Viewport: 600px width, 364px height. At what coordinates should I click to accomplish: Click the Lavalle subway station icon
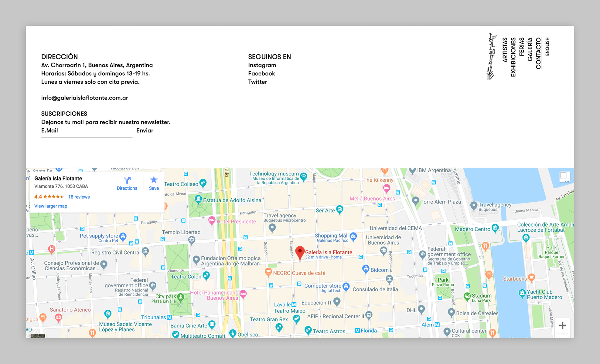click(294, 305)
